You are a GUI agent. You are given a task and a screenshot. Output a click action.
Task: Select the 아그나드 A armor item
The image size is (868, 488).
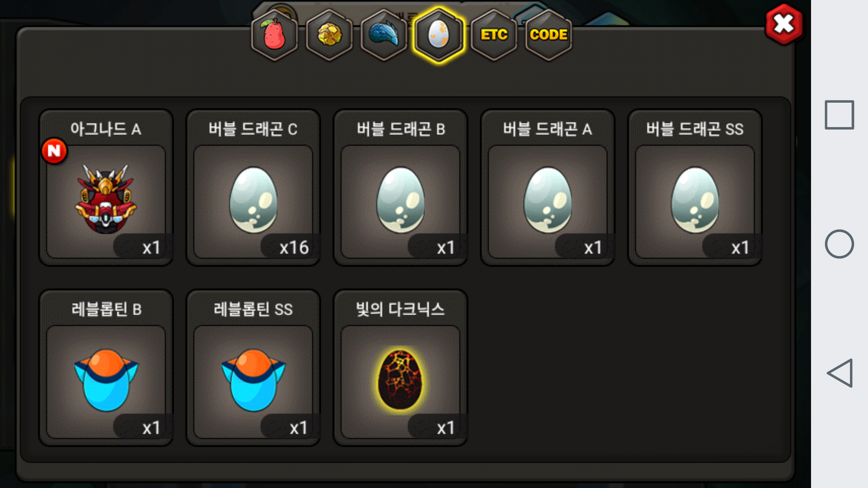pos(106,188)
